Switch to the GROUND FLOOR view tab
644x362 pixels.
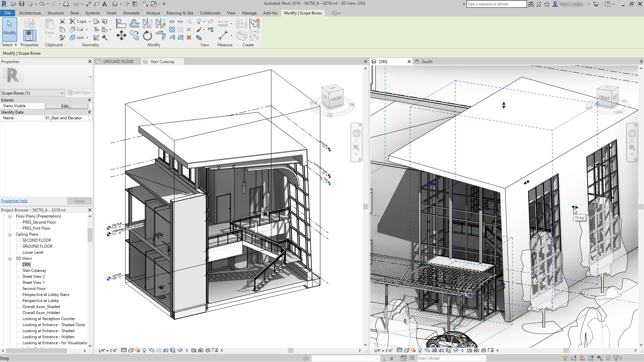(118, 62)
